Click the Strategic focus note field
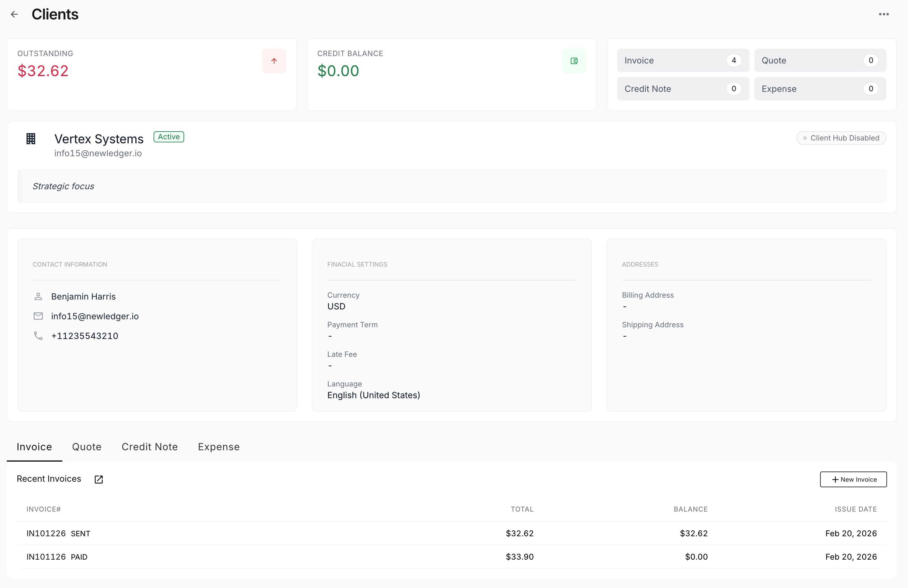 pos(63,186)
